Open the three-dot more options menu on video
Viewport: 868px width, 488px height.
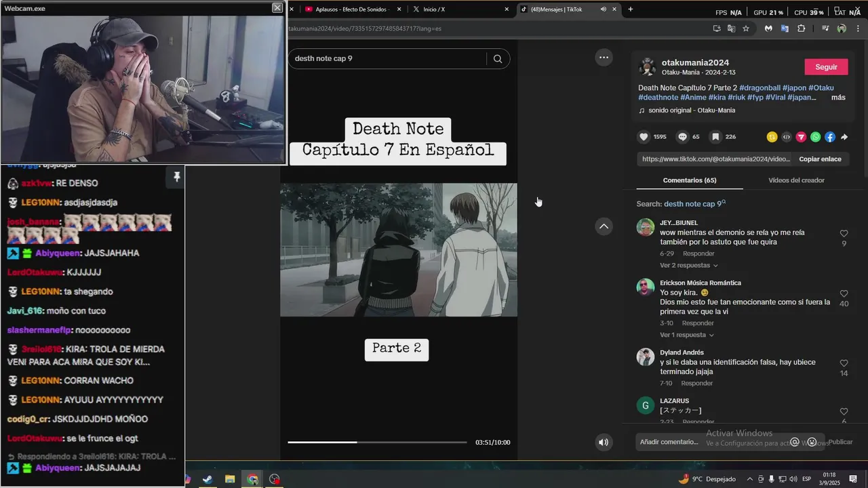[x=604, y=58]
